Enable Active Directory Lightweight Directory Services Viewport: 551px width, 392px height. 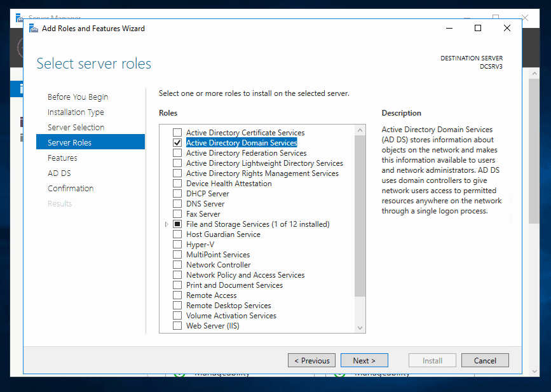click(177, 163)
